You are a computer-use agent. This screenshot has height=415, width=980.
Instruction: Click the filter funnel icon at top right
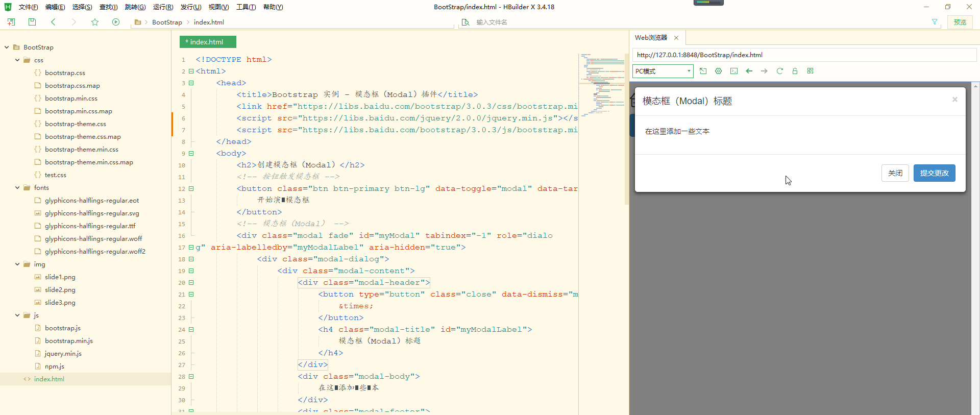click(935, 22)
